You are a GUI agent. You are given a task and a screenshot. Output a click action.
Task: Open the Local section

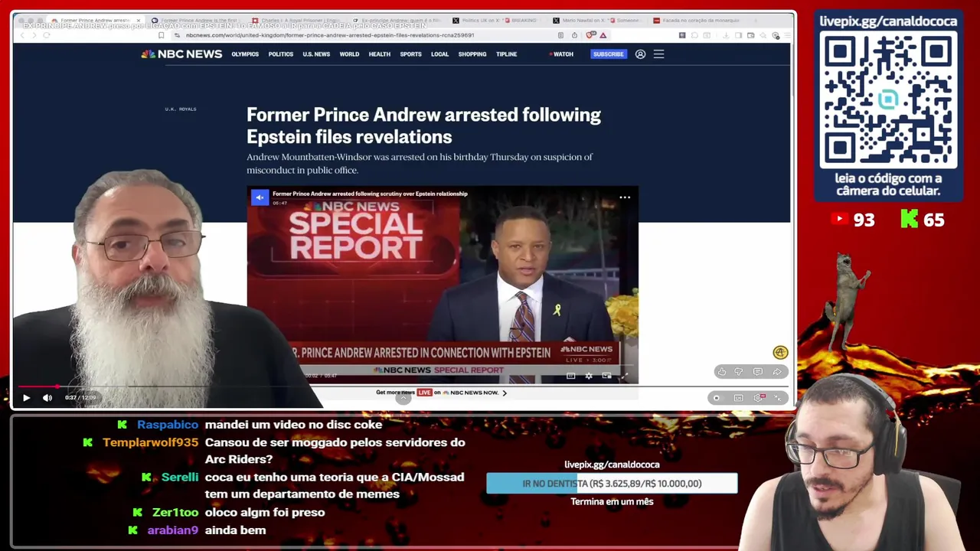click(x=439, y=54)
